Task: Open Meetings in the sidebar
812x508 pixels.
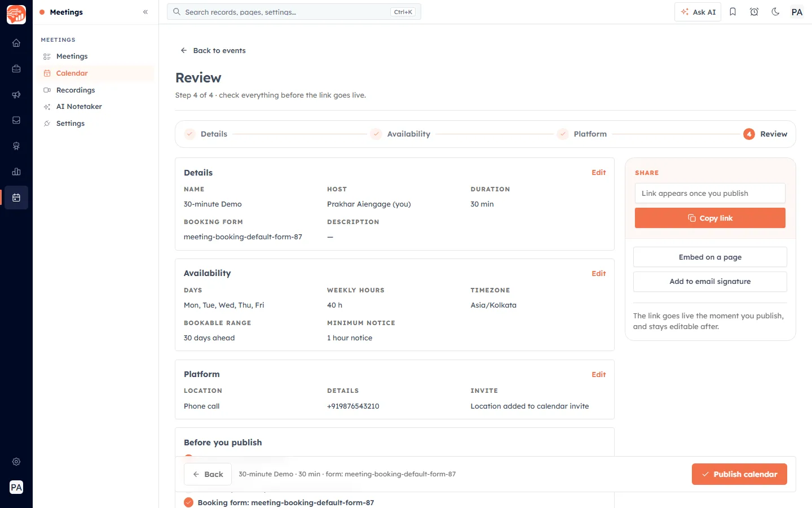Action: pos(95,56)
